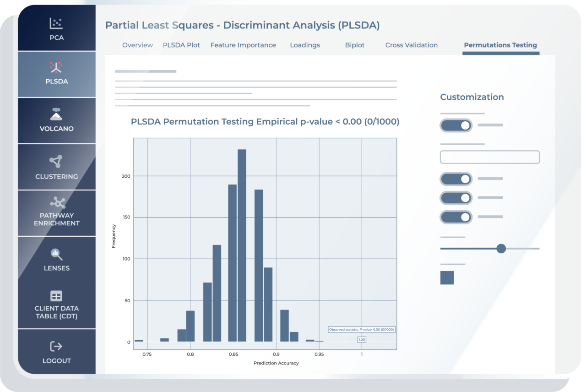Switch to the Overview tab

click(x=137, y=45)
